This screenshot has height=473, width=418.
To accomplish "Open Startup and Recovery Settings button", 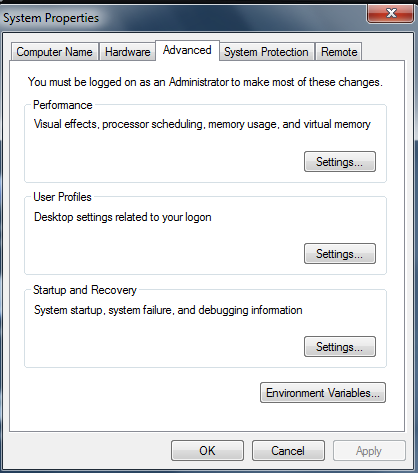I will point(340,347).
